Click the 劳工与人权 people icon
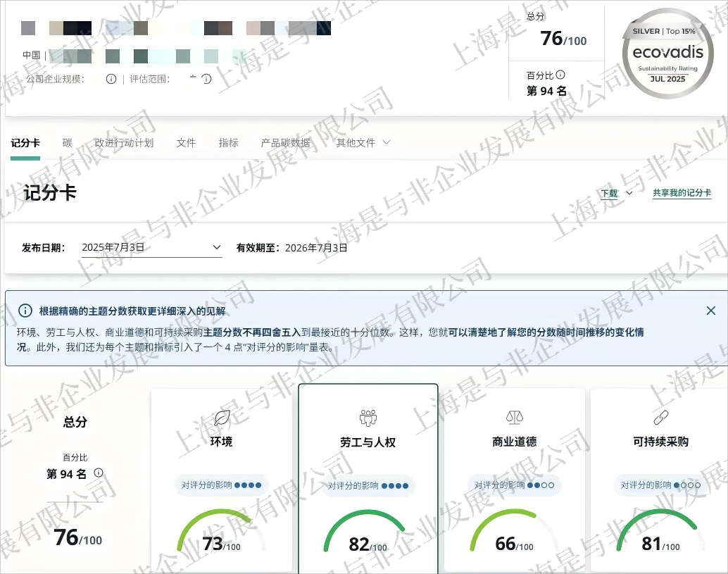Image resolution: width=728 pixels, height=574 pixels. pos(368,418)
